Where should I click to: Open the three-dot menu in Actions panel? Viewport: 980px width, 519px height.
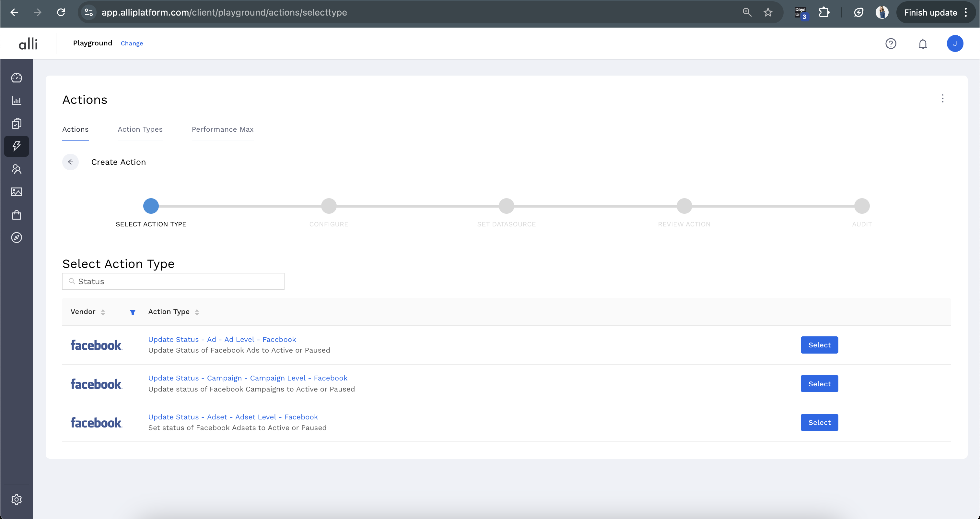coord(942,99)
